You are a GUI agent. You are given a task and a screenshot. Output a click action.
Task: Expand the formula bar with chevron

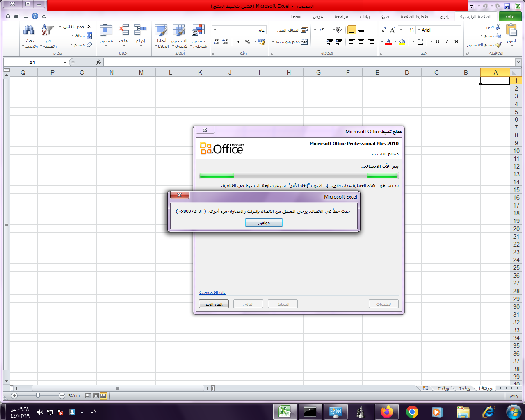coord(518,62)
